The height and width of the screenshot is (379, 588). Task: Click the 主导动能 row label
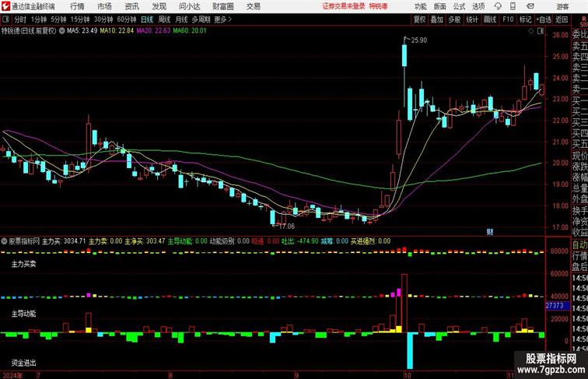[23, 314]
